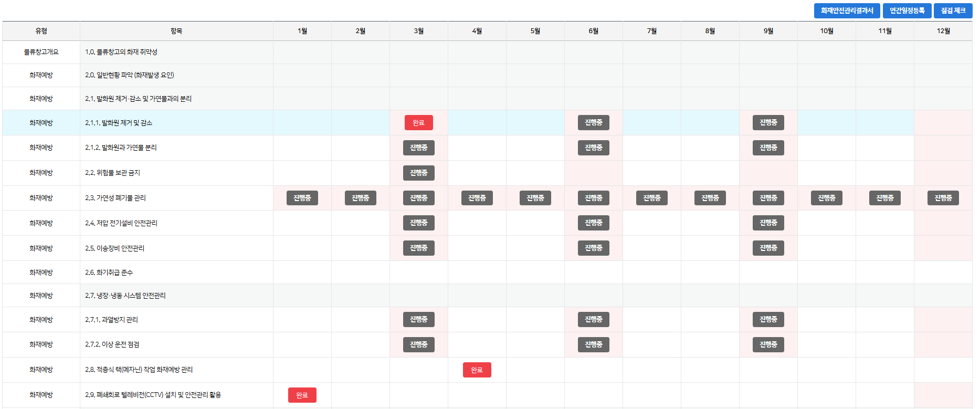Click 완료 badge in 2.9 CCTV row
The width and height of the screenshot is (980, 409).
tap(302, 395)
